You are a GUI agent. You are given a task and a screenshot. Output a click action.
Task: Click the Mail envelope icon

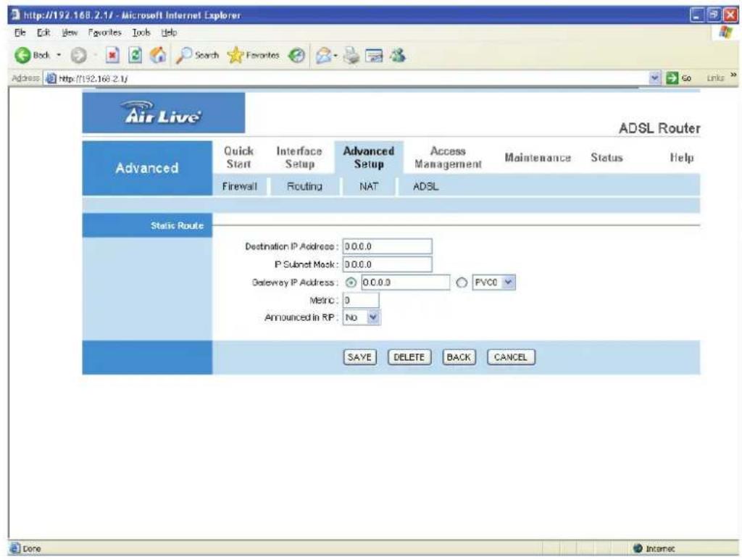pos(323,55)
